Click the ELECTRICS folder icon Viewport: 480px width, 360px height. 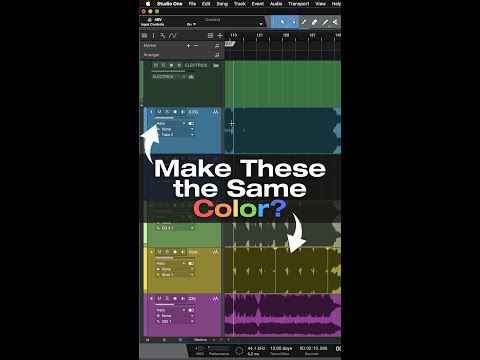[216, 65]
